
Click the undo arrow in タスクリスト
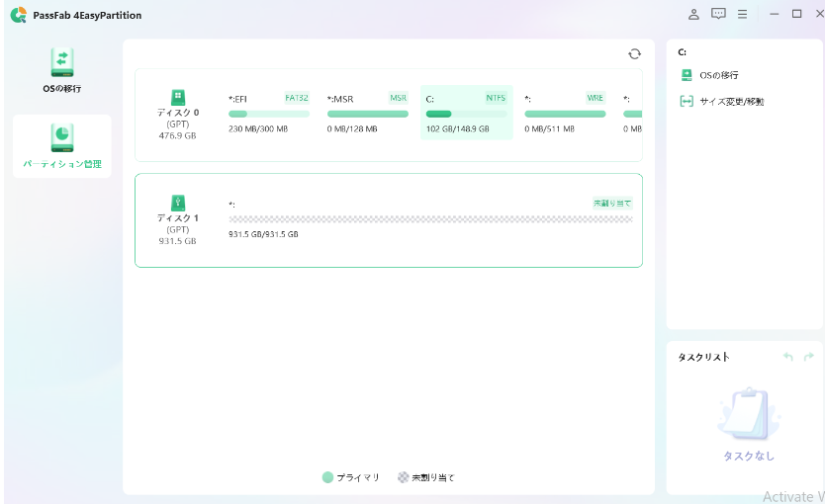(788, 357)
